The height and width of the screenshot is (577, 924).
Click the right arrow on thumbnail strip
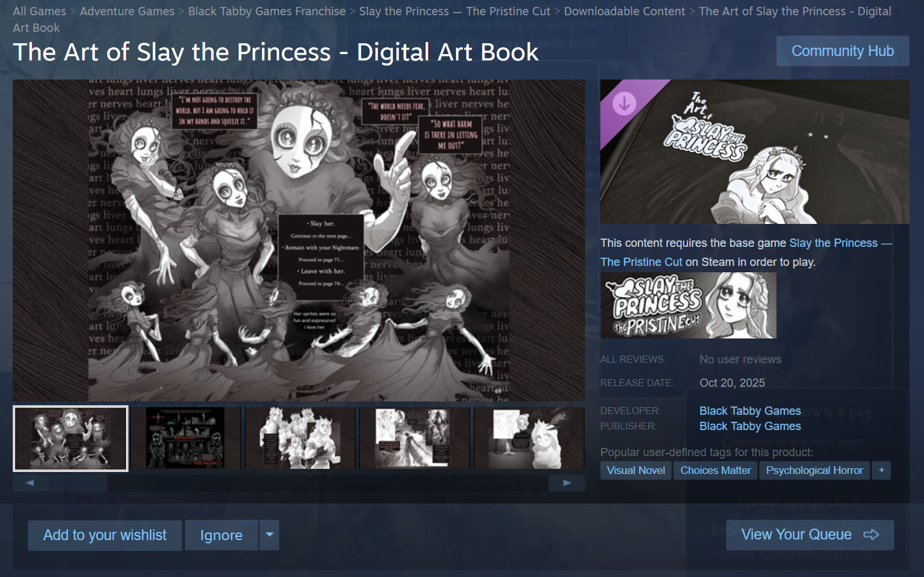[x=567, y=483]
